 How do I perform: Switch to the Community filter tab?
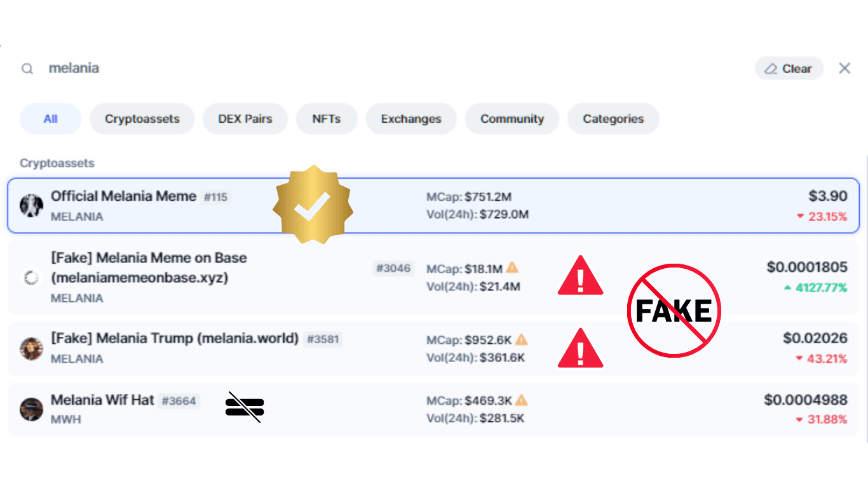pos(512,119)
